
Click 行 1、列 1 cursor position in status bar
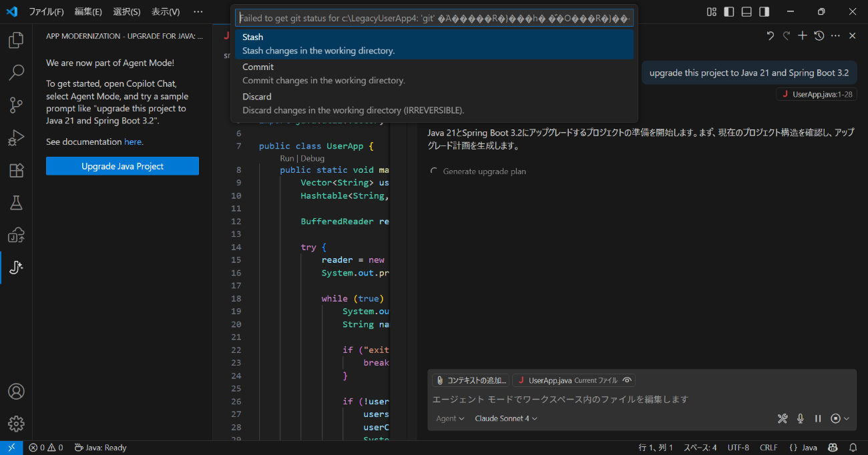pos(656,448)
